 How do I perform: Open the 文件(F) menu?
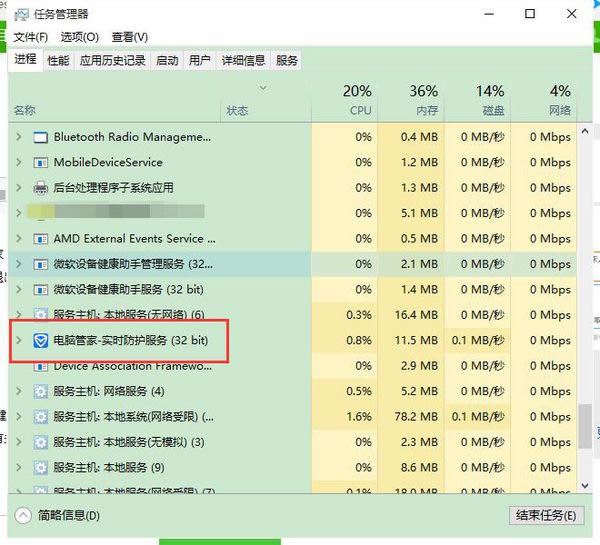tap(32, 37)
